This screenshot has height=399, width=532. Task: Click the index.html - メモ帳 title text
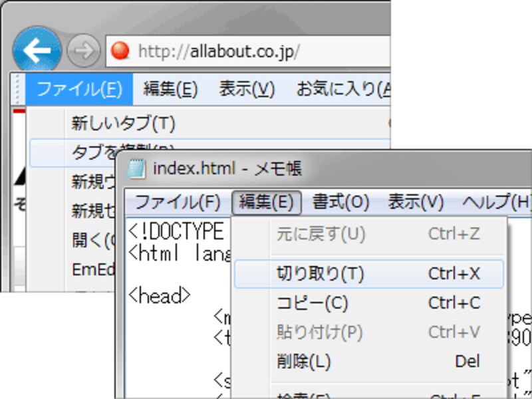click(227, 168)
